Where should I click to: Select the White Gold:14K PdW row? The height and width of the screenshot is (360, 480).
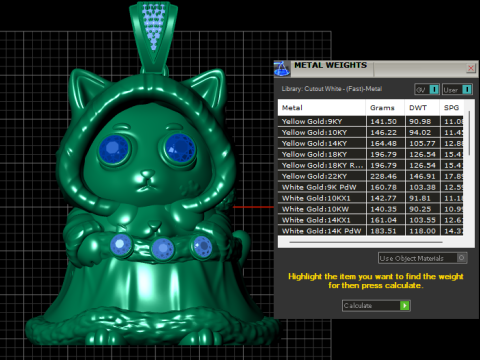click(x=370, y=231)
